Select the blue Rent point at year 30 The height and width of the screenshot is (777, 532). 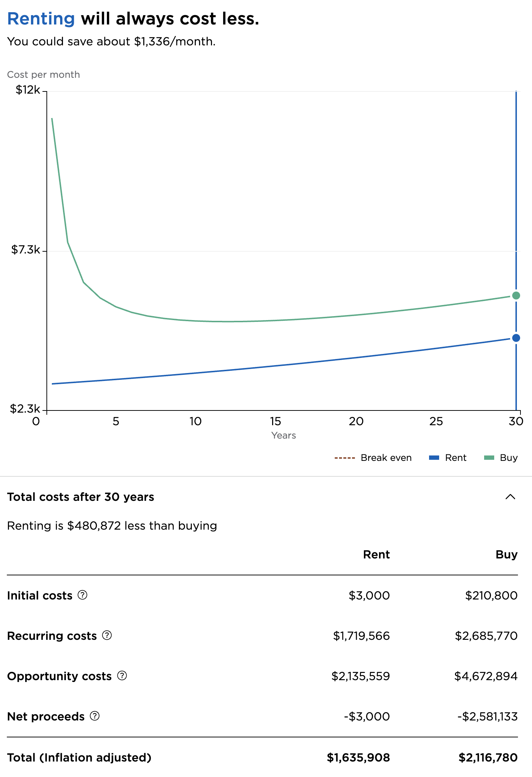[516, 338]
